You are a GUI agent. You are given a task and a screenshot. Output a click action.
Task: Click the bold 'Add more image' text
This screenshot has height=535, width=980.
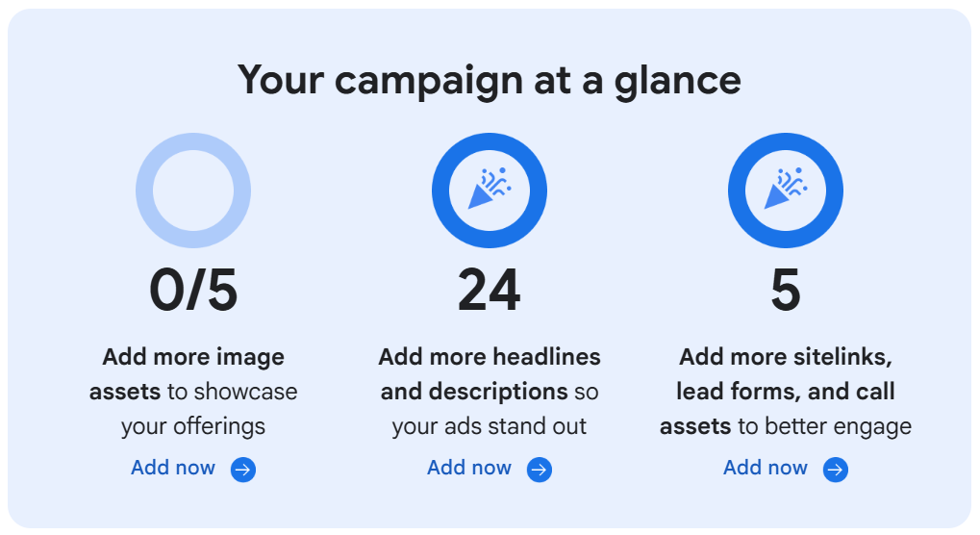(193, 357)
